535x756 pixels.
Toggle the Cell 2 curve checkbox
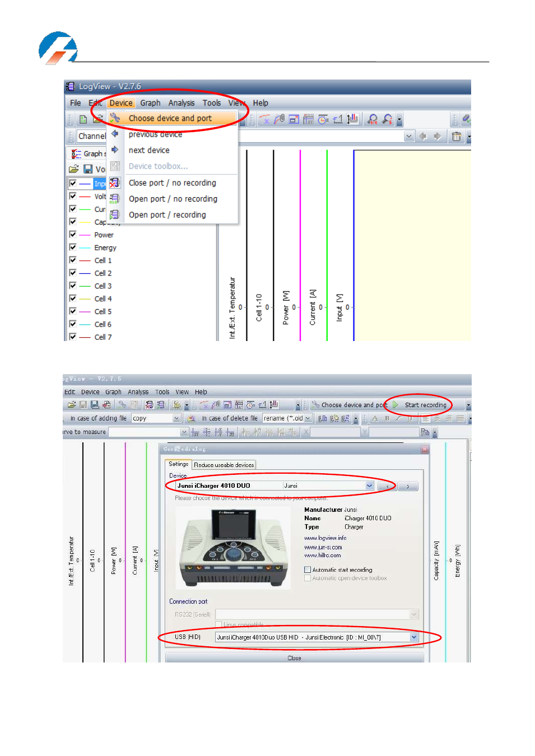73,273
